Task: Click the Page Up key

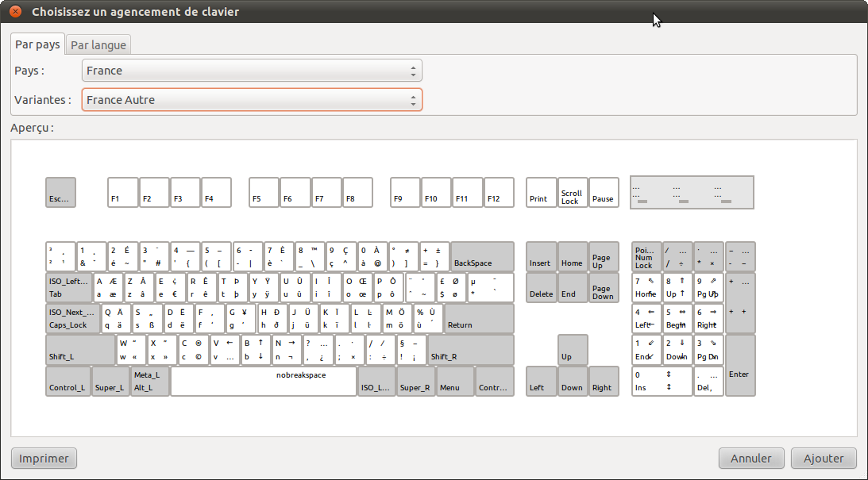Action: [x=603, y=256]
